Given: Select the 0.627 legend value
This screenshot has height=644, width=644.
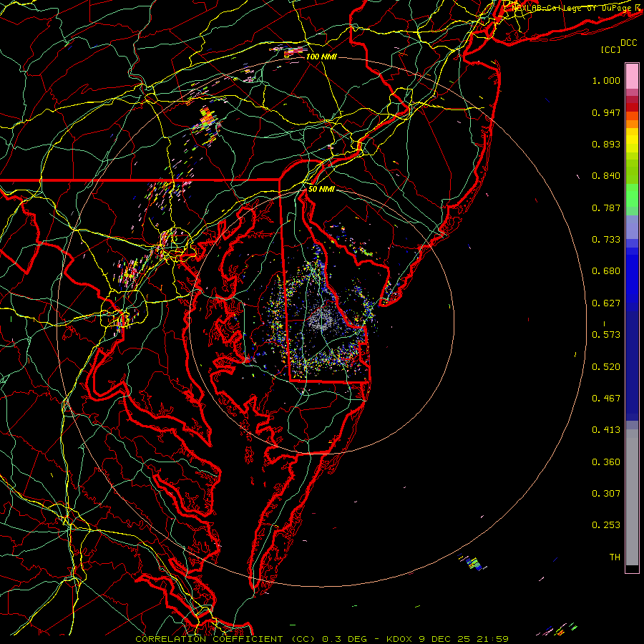Looking at the screenshot, I should click(x=606, y=303).
